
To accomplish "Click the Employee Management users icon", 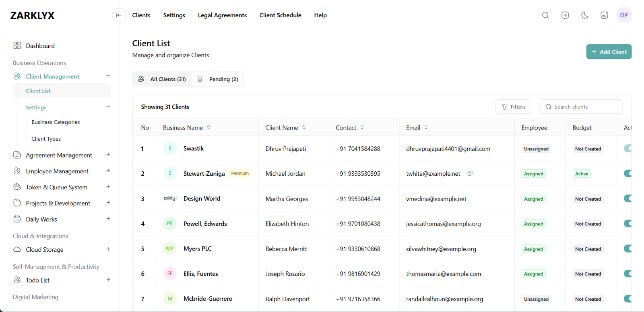I will pos(17,171).
